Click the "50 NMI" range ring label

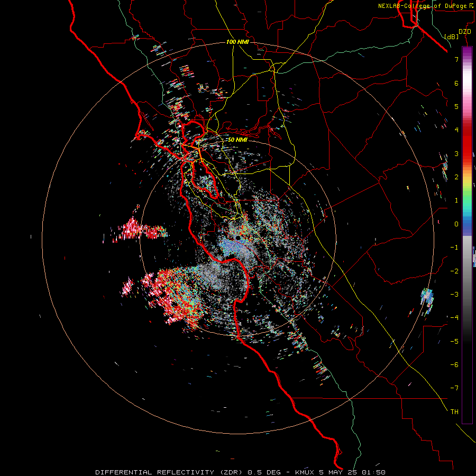click(x=237, y=140)
